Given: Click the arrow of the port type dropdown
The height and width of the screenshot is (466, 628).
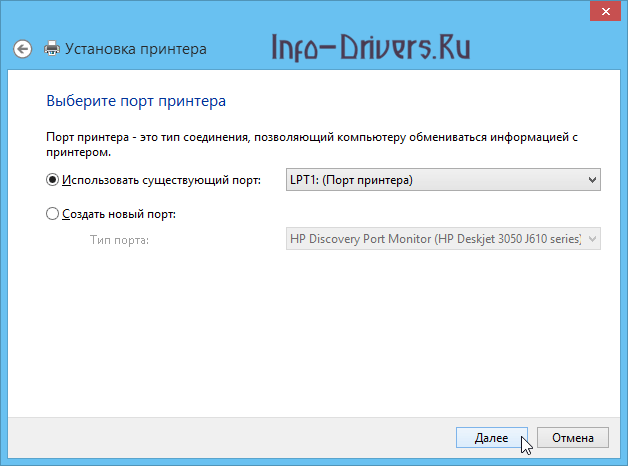Looking at the screenshot, I should tap(592, 239).
